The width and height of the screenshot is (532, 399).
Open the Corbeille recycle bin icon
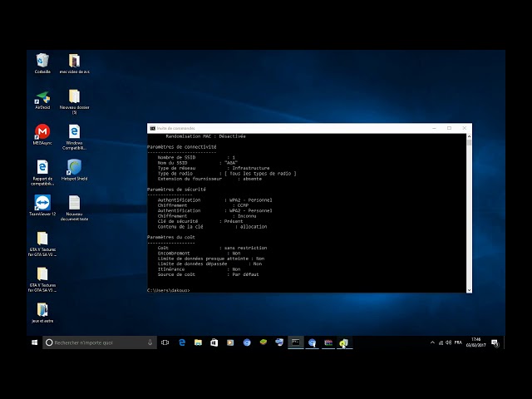click(42, 61)
